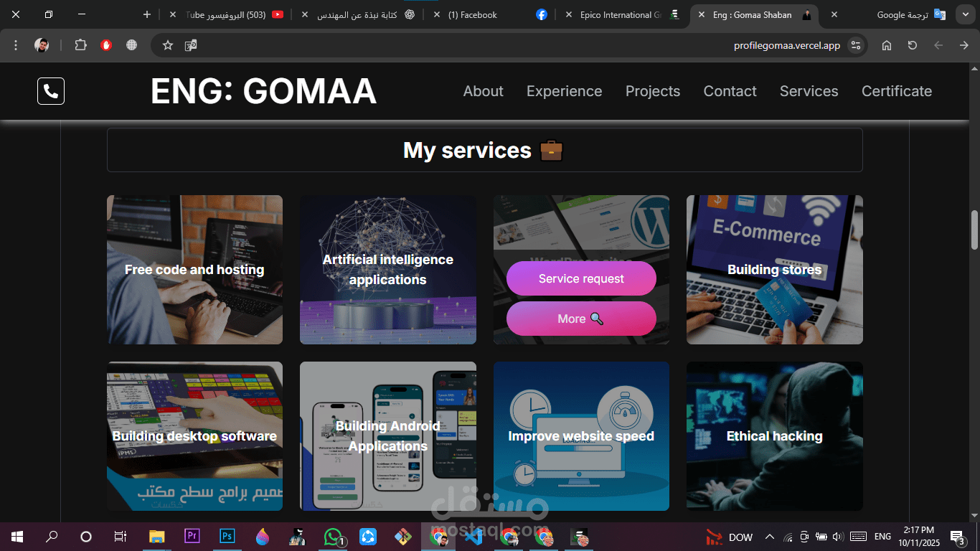Switch input language from ENG
Viewport: 980px width, 551px height.
(882, 537)
